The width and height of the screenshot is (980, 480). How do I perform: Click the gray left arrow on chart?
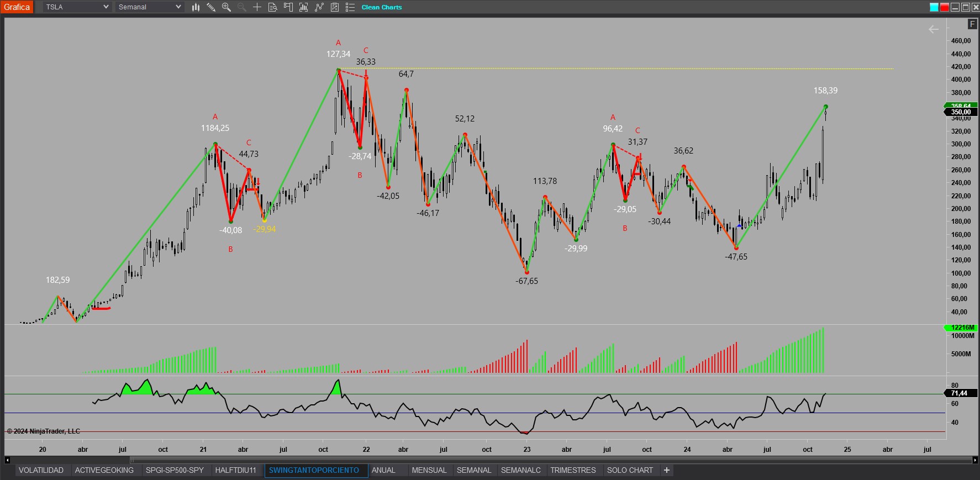tap(934, 29)
